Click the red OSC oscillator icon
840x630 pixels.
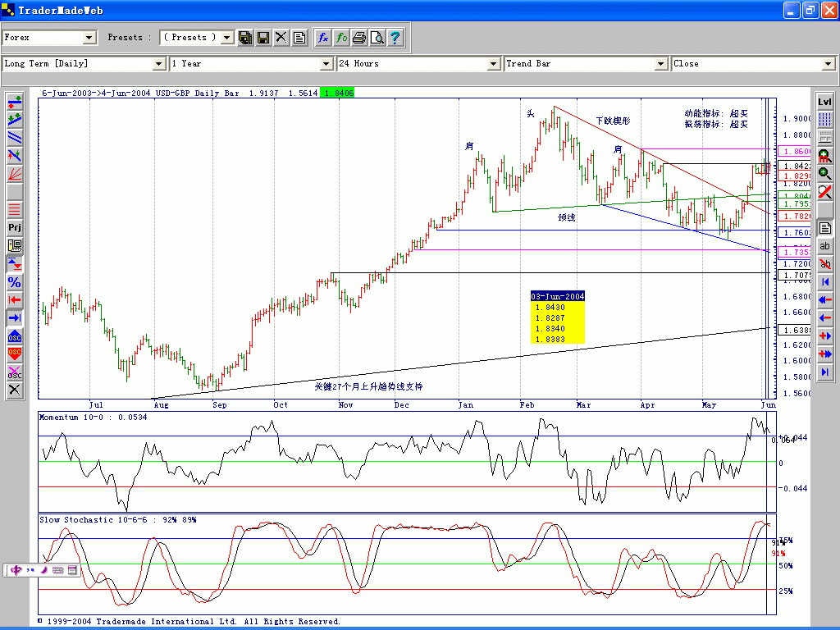15,354
